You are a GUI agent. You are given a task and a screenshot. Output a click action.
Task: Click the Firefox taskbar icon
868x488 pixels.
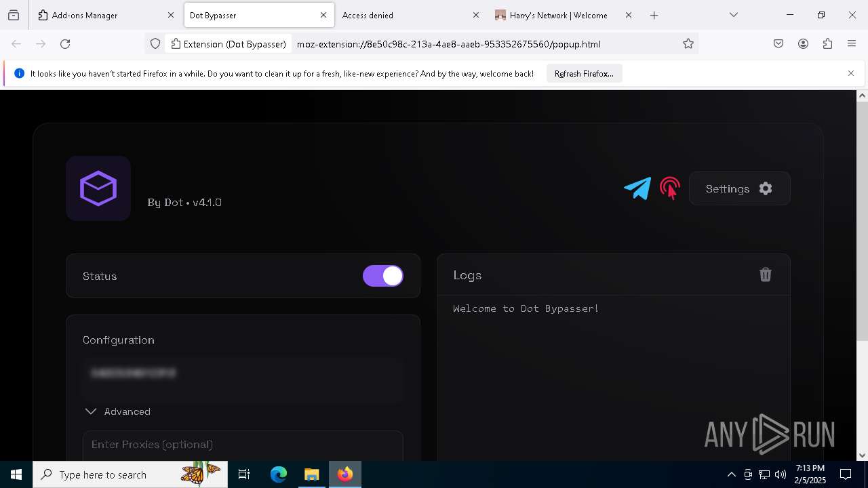[x=345, y=474]
